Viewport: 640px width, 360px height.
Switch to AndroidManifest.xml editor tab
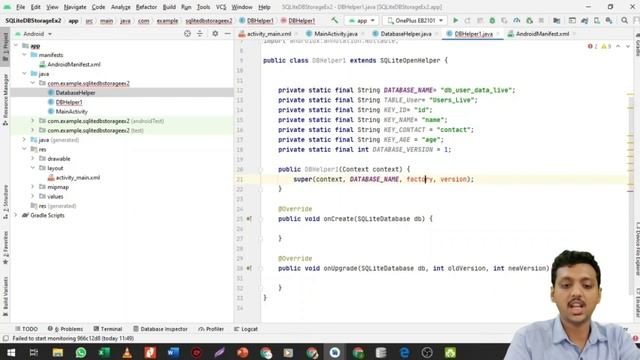tap(542, 34)
